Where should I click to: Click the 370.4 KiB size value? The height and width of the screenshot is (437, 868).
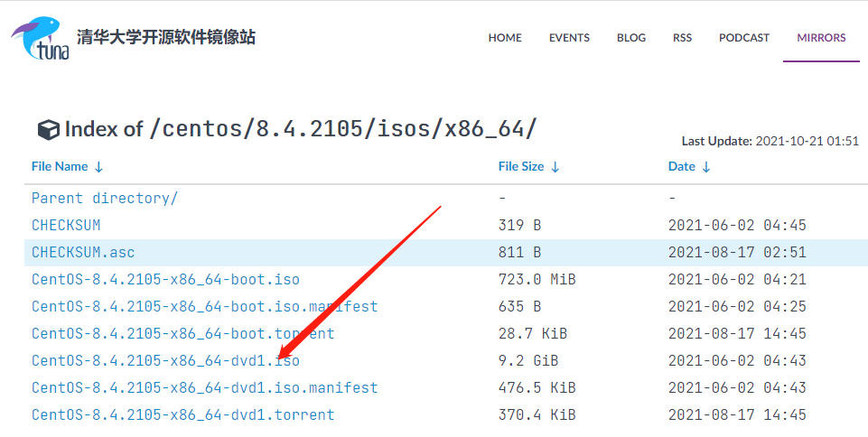tap(537, 414)
